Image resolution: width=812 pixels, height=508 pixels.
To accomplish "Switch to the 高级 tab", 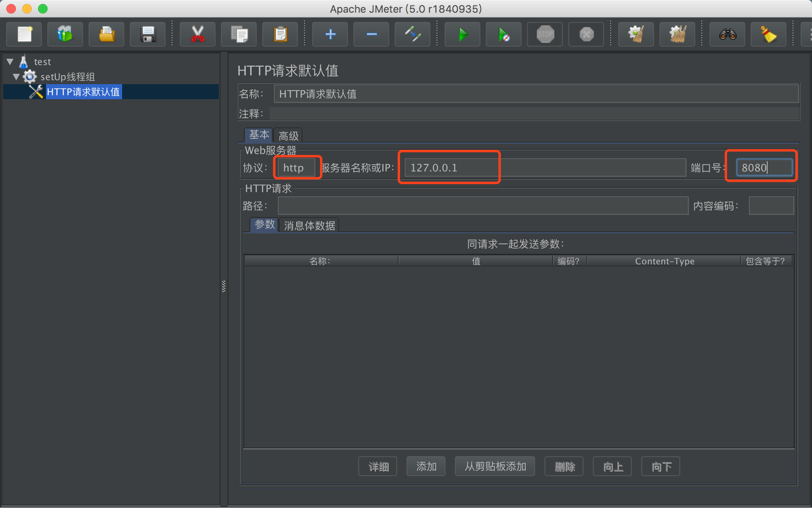I will [288, 136].
